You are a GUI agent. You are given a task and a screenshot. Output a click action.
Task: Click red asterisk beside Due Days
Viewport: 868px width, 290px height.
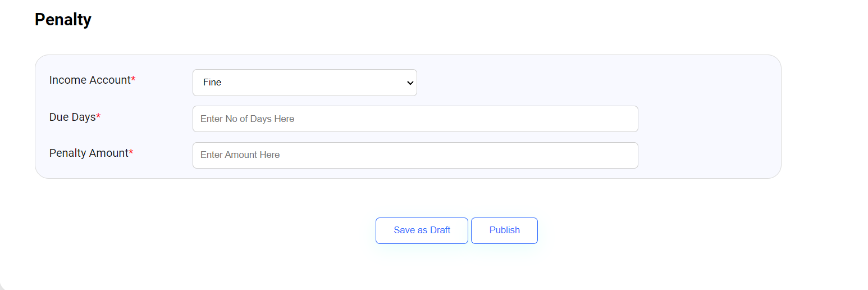pos(98,116)
